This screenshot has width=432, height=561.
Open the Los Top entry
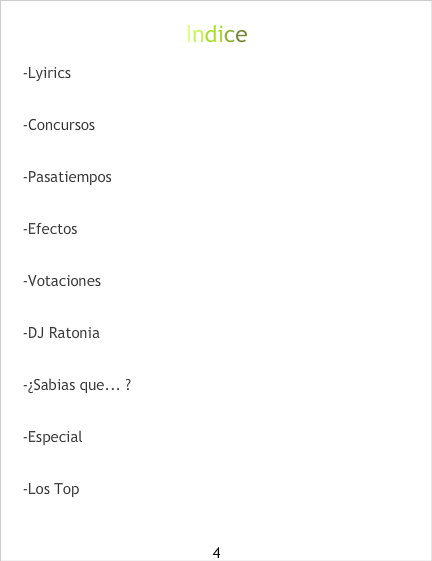(x=51, y=489)
